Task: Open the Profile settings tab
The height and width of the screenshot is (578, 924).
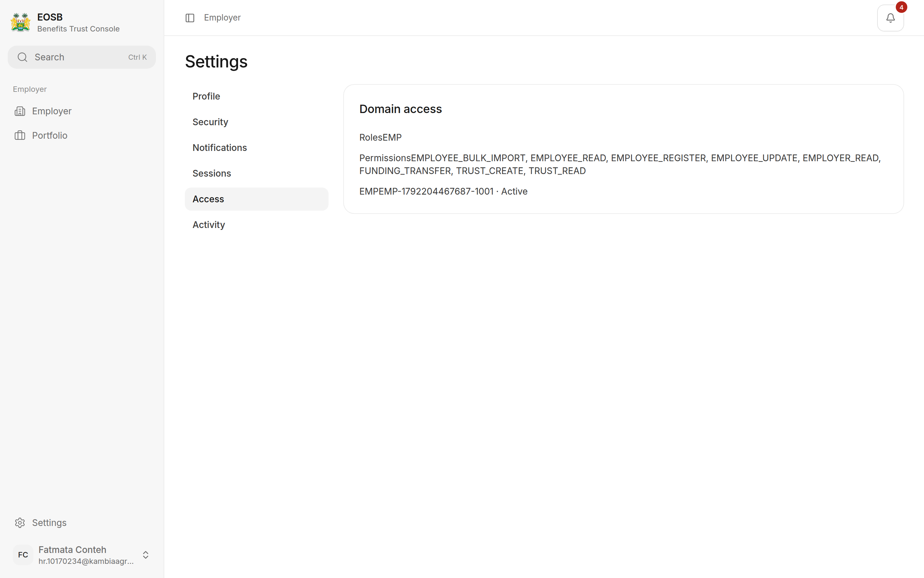Action: [256, 96]
